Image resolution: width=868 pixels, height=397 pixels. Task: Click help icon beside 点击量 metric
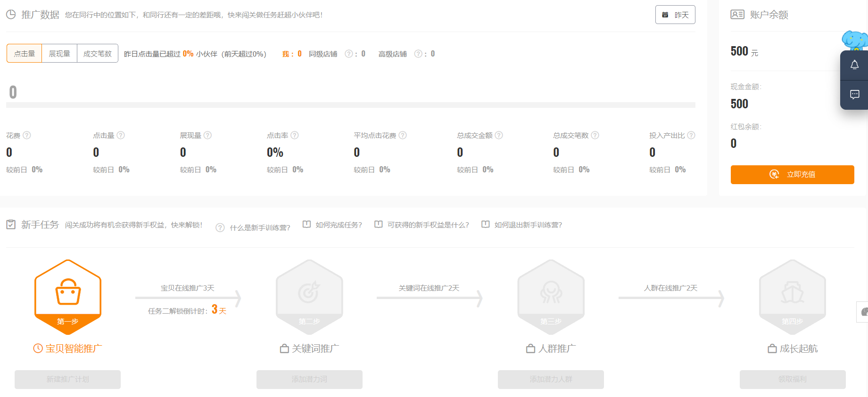(121, 135)
